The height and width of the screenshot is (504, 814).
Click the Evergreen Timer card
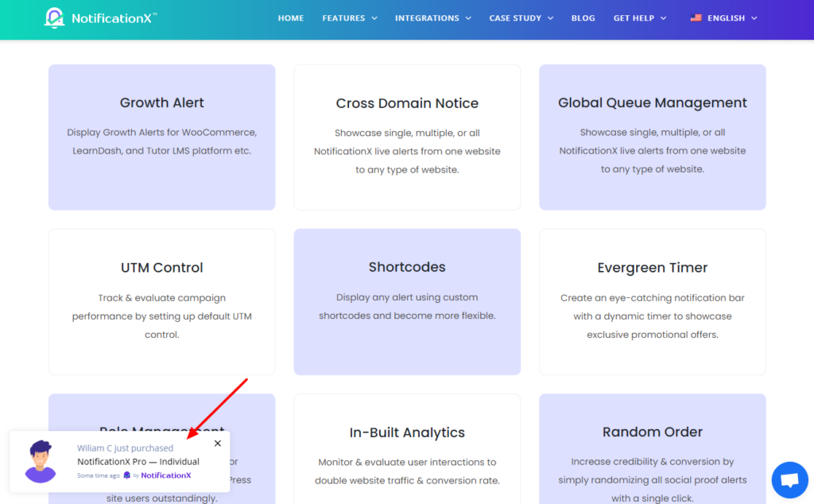click(652, 301)
